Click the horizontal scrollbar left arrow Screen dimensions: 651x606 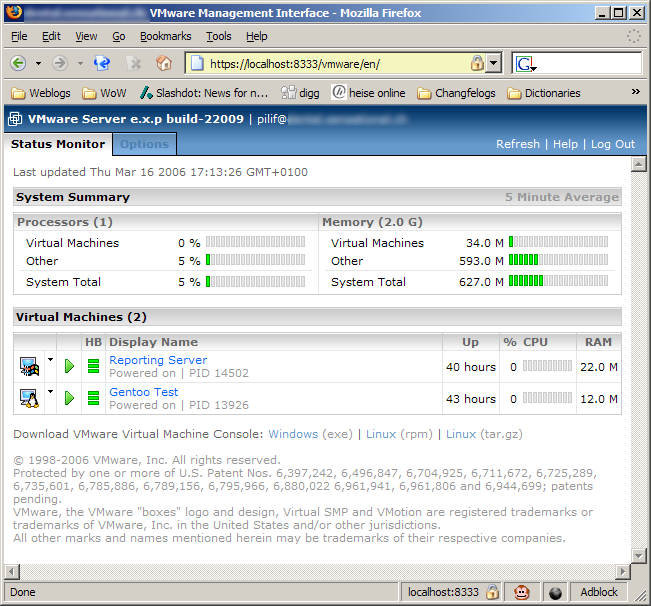pyautogui.click(x=12, y=572)
